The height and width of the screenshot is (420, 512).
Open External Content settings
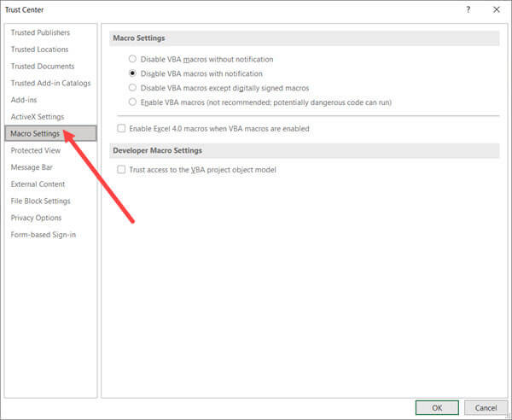38,184
